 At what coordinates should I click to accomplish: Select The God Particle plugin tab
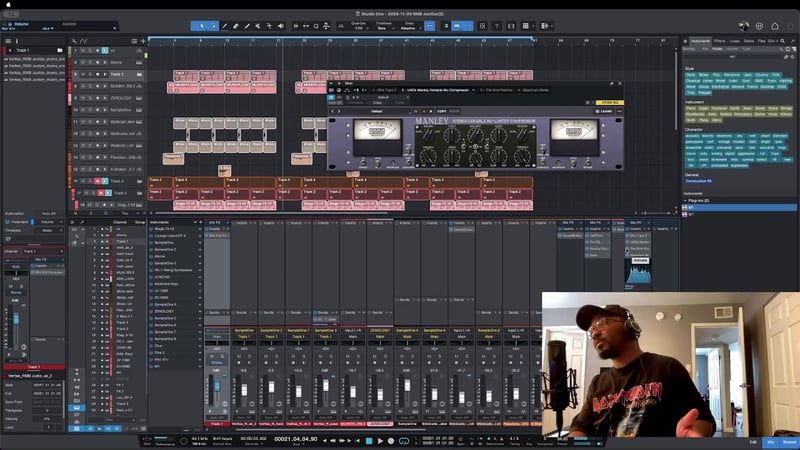(x=496, y=90)
